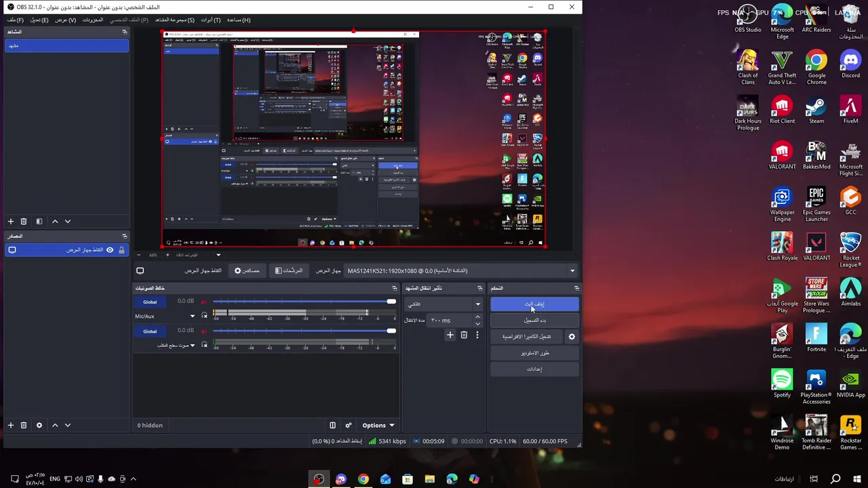
Task: Open the View (V) menu
Action: (x=66, y=20)
